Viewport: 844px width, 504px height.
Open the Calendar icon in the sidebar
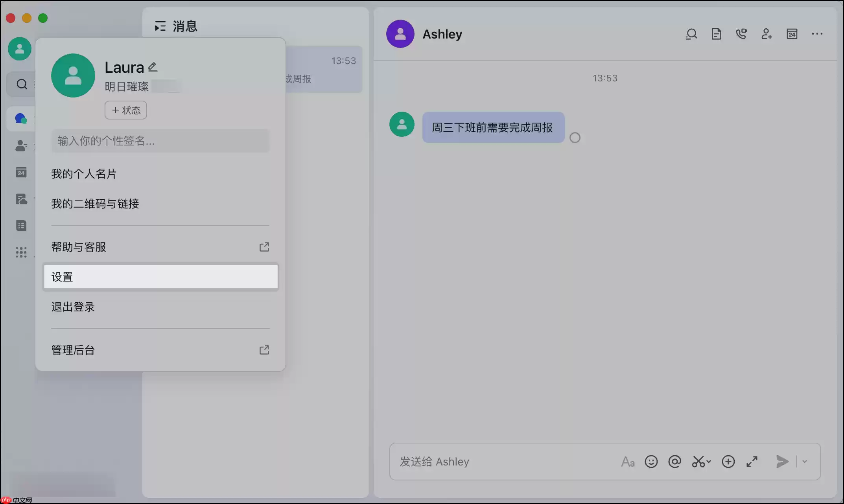[21, 172]
